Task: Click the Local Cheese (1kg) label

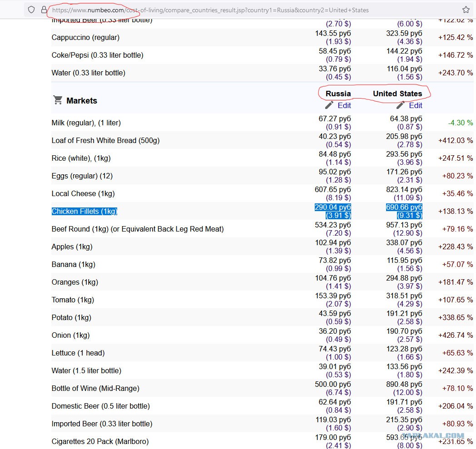Action: point(83,193)
